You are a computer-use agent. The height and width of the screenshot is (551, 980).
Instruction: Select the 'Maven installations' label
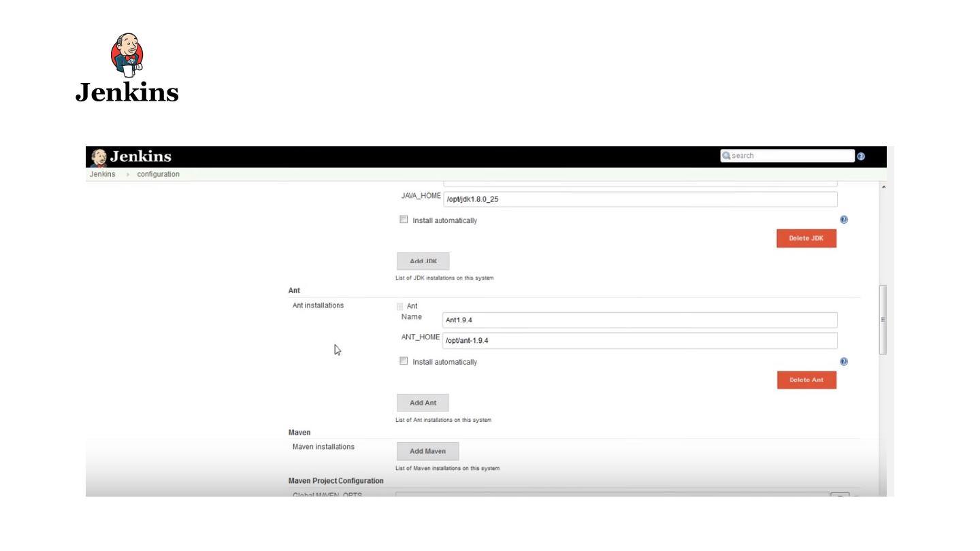pyautogui.click(x=323, y=447)
